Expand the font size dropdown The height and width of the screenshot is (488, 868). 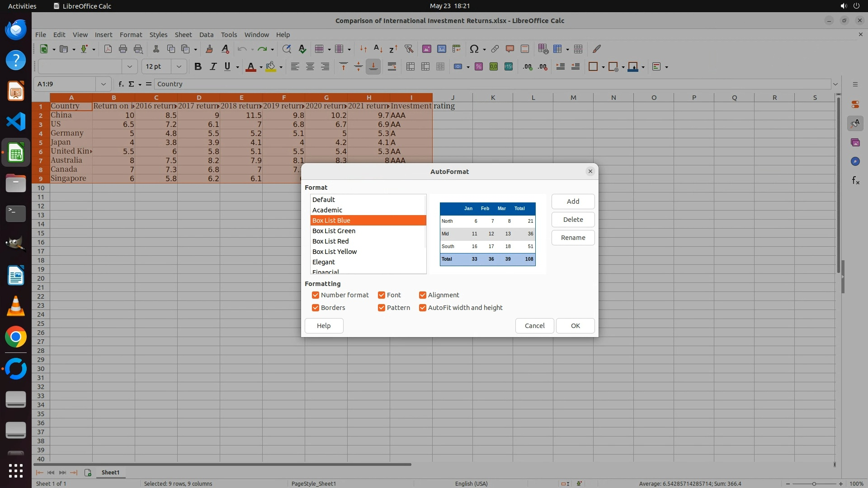click(x=179, y=67)
